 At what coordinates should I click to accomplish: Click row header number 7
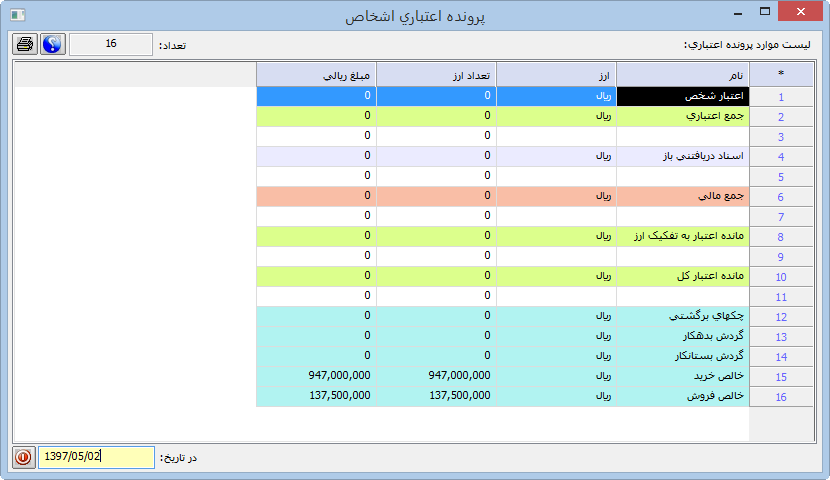click(x=781, y=217)
